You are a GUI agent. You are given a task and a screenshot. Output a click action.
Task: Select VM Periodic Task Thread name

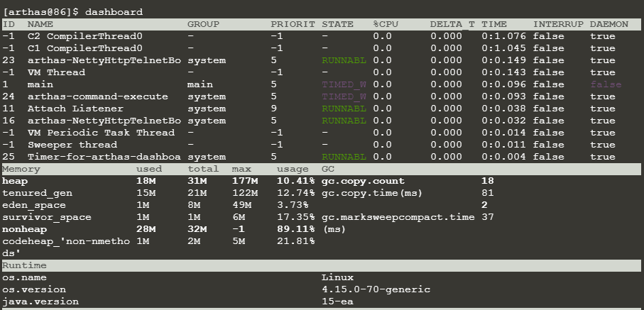tap(101, 133)
